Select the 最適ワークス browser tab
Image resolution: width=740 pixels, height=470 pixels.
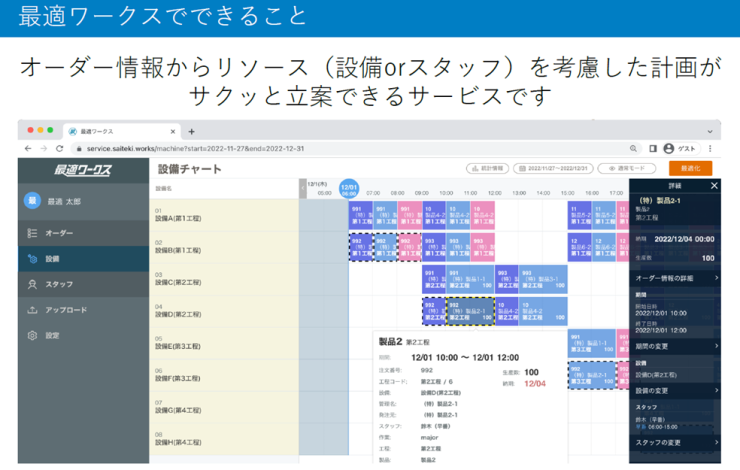tap(122, 132)
